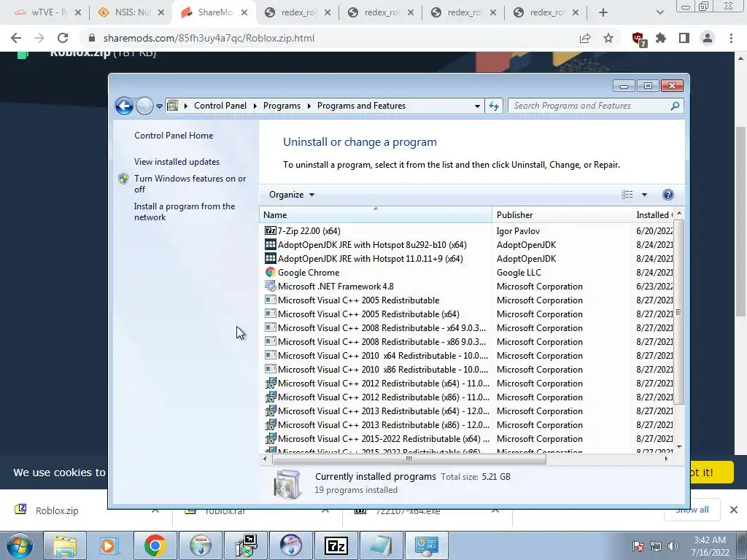Close the NSIS browser tab

point(161,12)
